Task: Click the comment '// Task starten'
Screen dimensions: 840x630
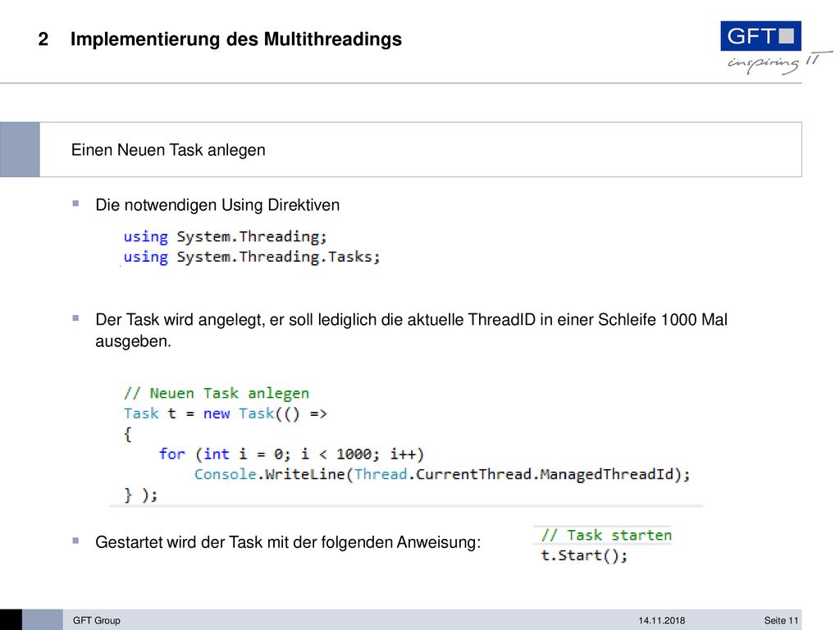Action: coord(606,535)
